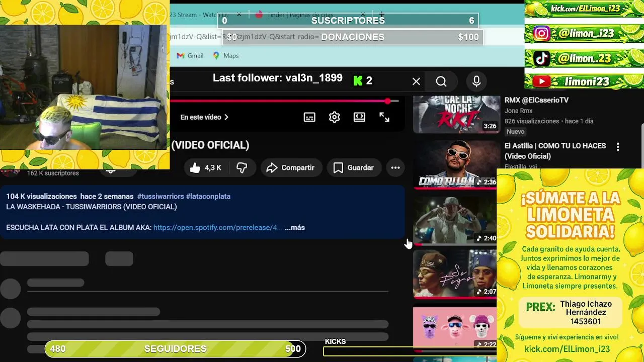
Task: Start voice search with microphone
Action: 476,81
